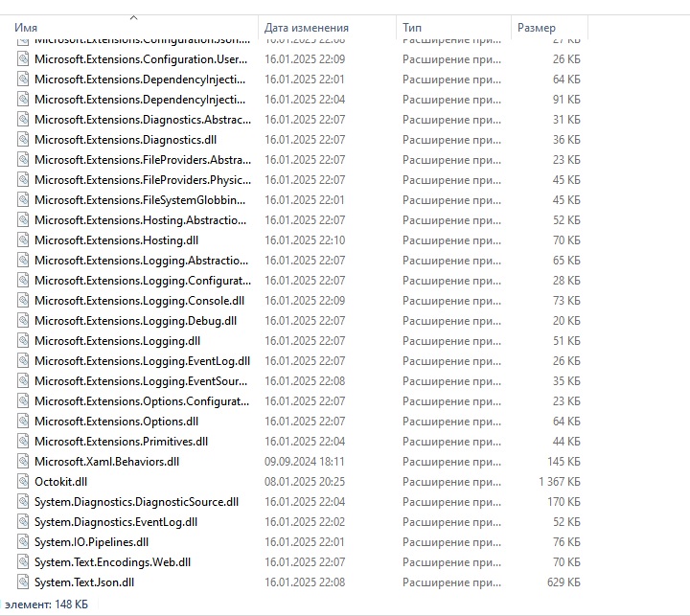Viewport: 690px width, 616px height.
Task: Click the 20 КБ size cell
Action: [x=566, y=320]
